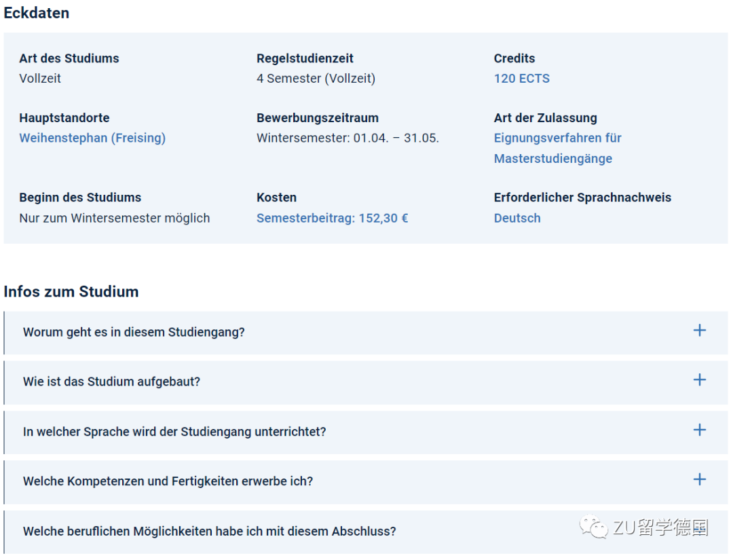Viewport: 733px width, 560px height.
Task: Open the "Weihenstephan (Freising)" location link
Action: click(x=92, y=138)
